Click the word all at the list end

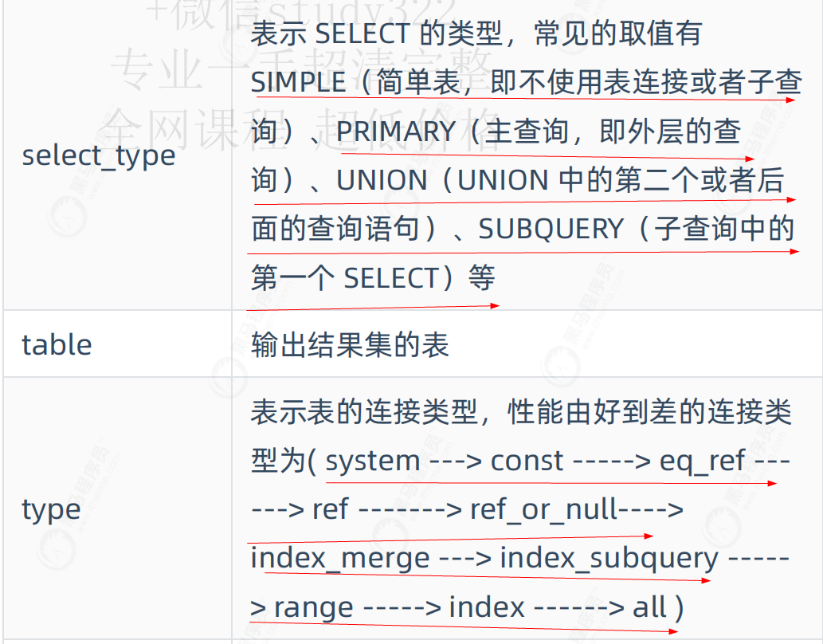pos(649,607)
